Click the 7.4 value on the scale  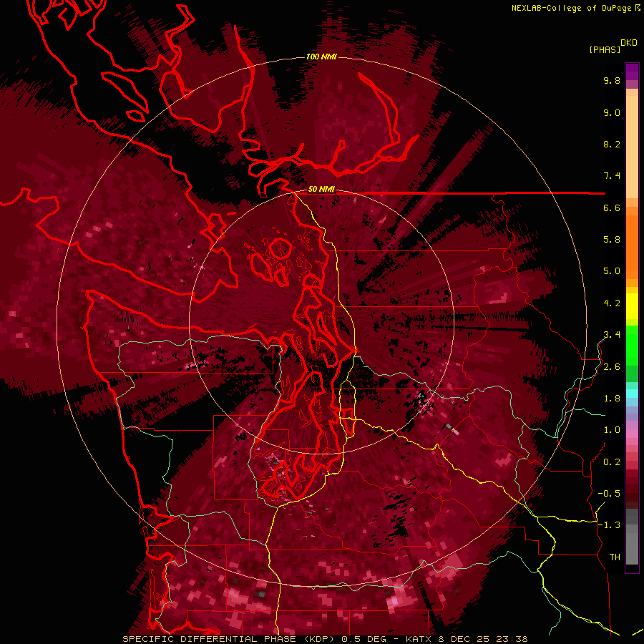[612, 176]
